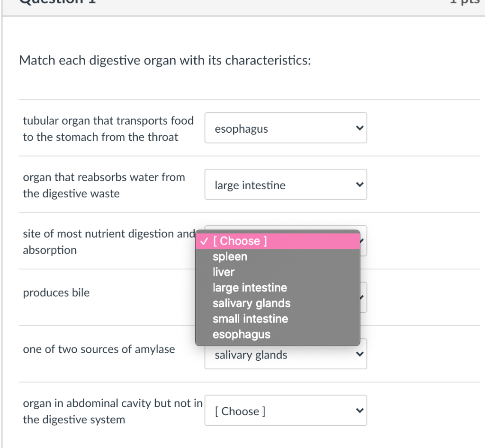
Task: Pick small intestine from the open list
Action: pos(250,319)
